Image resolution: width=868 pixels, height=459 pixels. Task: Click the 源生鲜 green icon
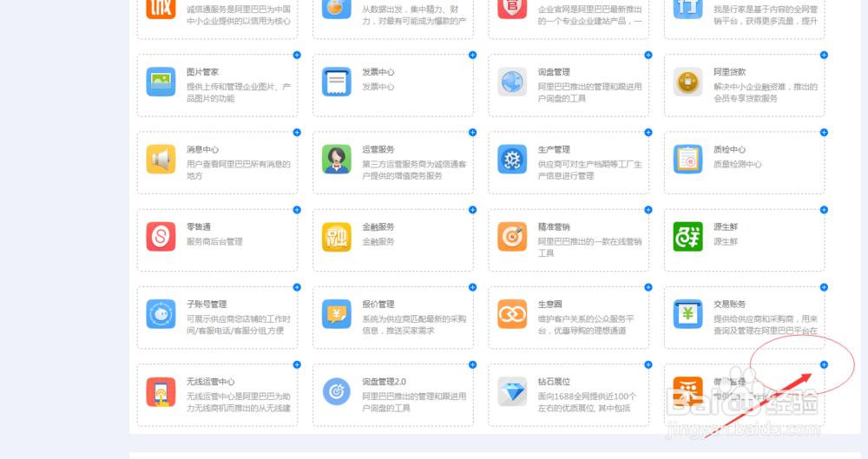pos(687,236)
